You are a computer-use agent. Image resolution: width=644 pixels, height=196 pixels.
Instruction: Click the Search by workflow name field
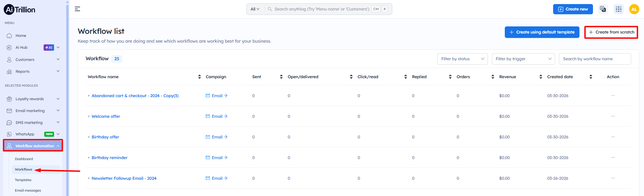point(594,59)
